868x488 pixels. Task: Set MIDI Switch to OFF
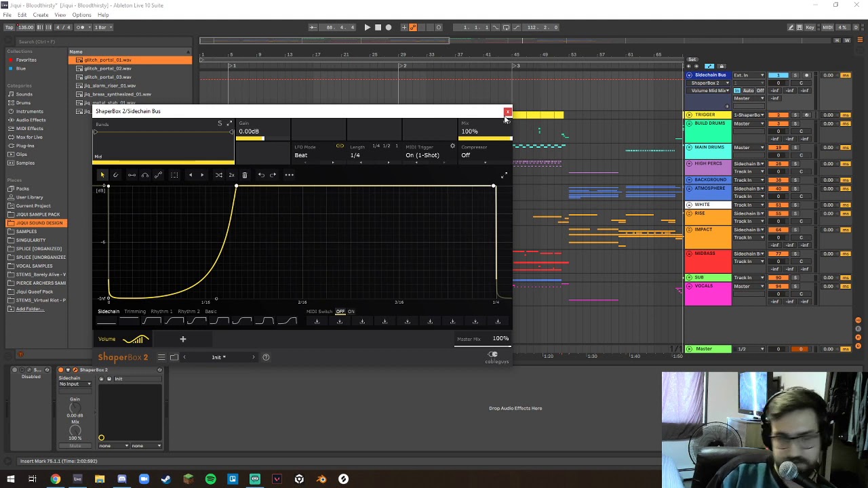[x=340, y=312]
